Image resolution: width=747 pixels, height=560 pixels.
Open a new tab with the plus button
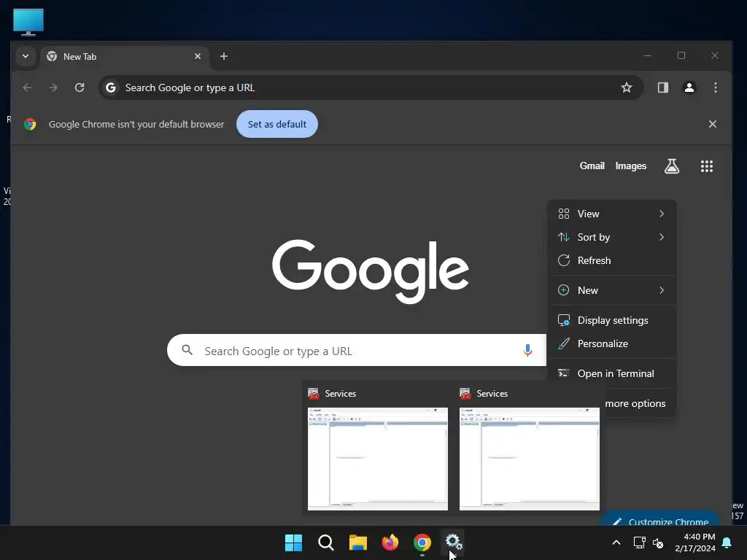[x=223, y=56]
